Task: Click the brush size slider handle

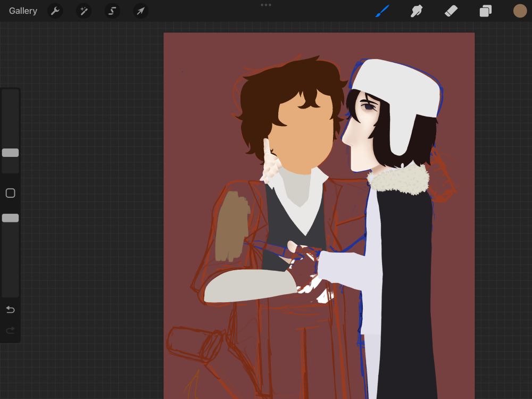Action: pyautogui.click(x=10, y=153)
